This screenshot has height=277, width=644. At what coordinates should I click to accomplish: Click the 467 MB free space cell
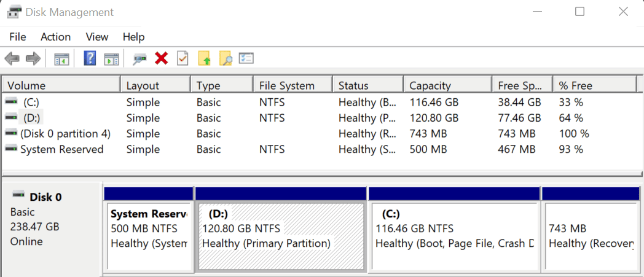pos(517,149)
